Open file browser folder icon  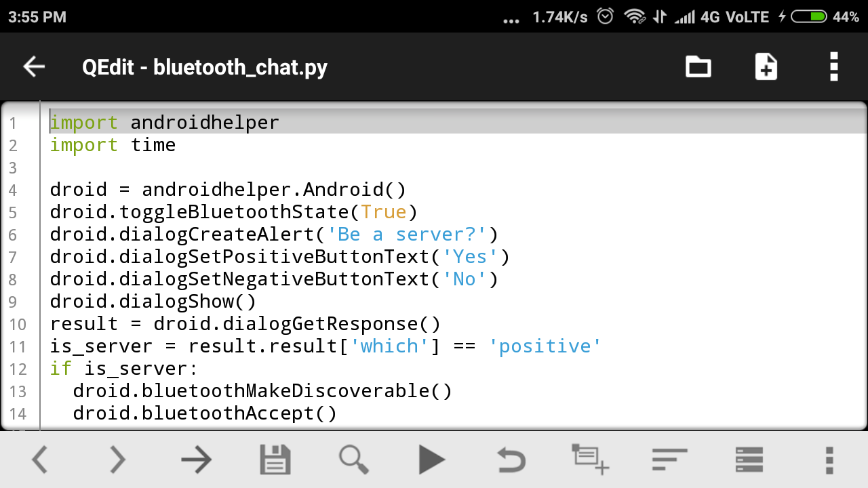pyautogui.click(x=698, y=67)
